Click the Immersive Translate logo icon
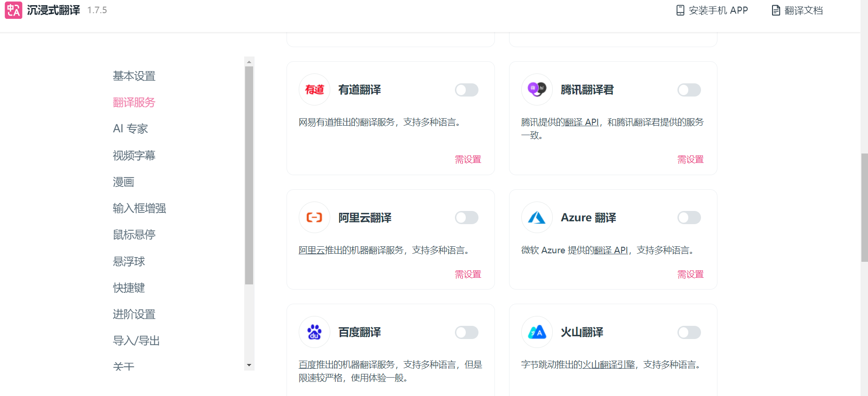This screenshot has height=396, width=868. (x=14, y=10)
